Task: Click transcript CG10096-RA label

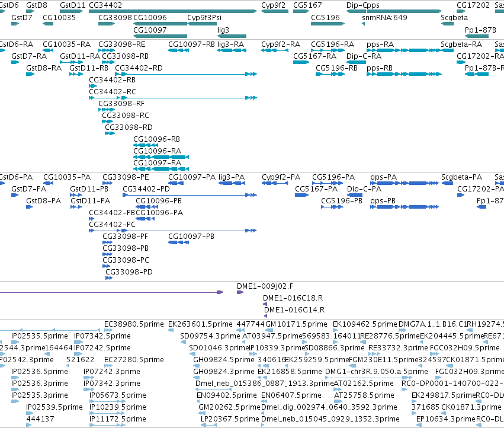Action: point(157,151)
